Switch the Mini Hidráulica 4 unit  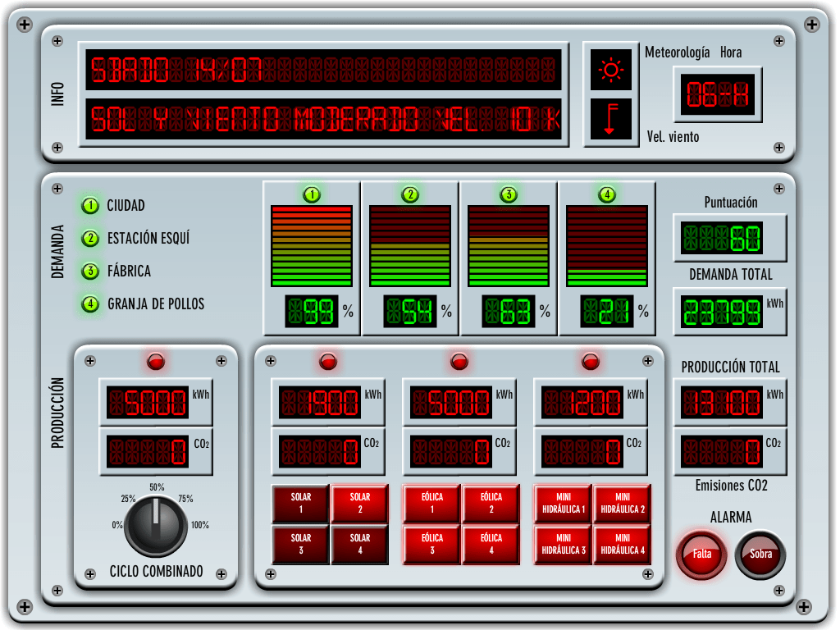(x=623, y=545)
